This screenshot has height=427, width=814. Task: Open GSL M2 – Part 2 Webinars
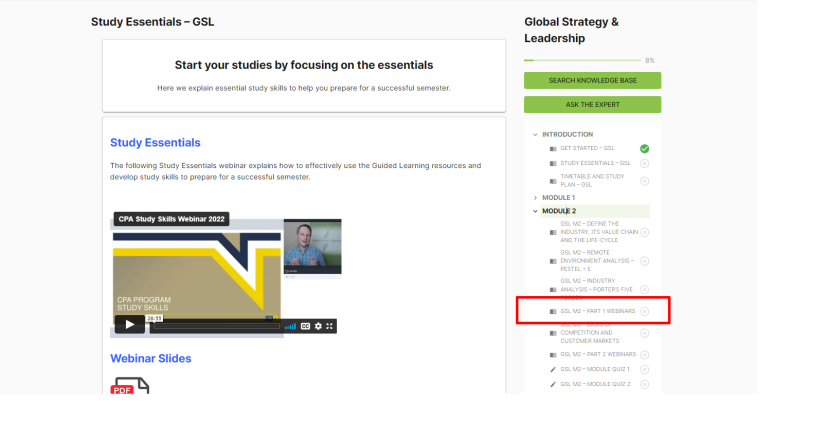598,354
